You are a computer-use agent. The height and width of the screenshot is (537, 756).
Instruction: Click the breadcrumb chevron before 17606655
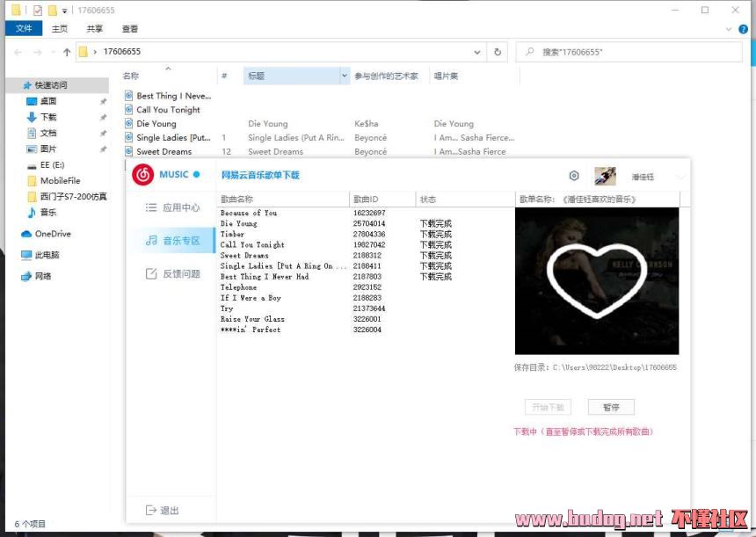tap(95, 52)
